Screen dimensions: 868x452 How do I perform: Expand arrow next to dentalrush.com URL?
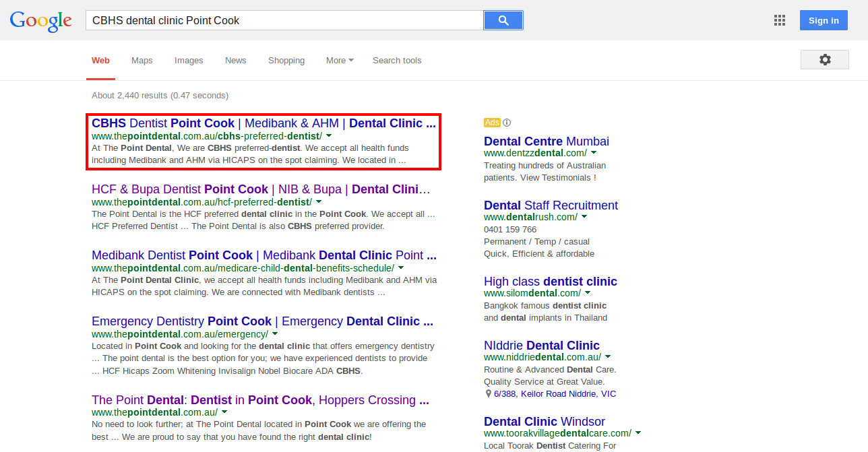[x=584, y=217]
